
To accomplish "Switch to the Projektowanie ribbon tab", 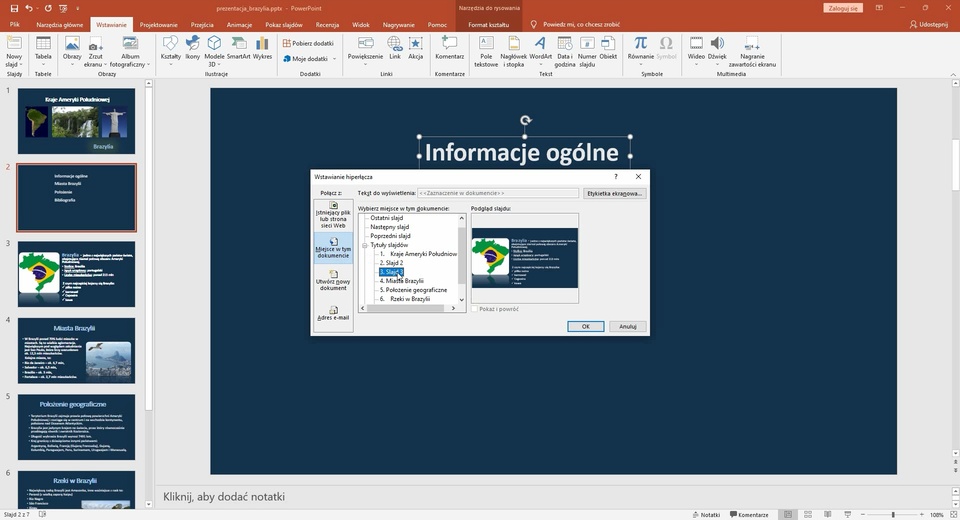I will (x=160, y=23).
